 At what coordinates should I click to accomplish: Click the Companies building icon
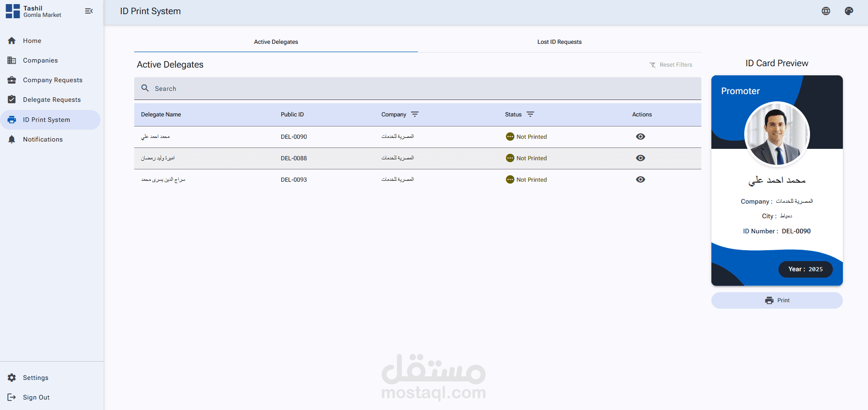coord(12,60)
